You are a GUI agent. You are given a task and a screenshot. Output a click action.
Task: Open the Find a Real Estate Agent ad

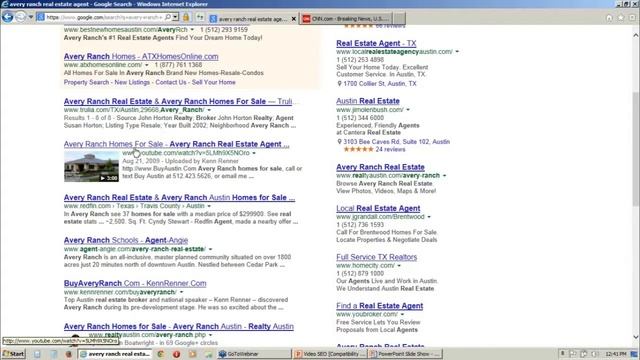(x=380, y=306)
